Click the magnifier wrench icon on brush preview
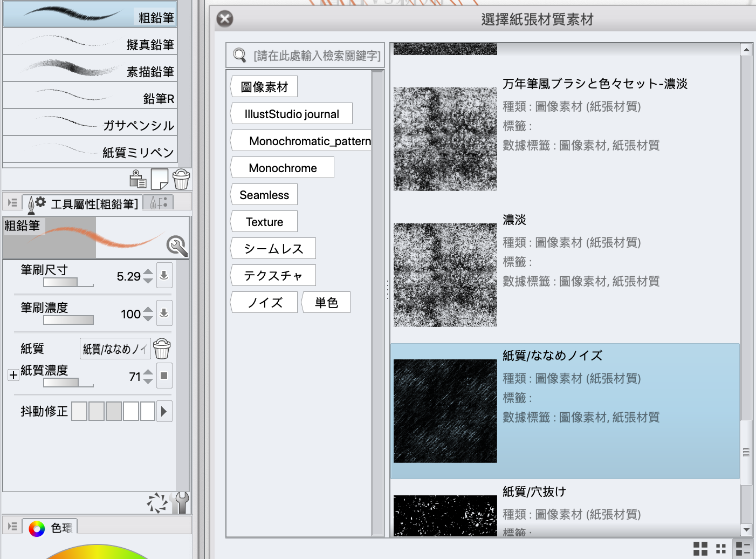Screen dimensions: 756x559 tap(177, 246)
